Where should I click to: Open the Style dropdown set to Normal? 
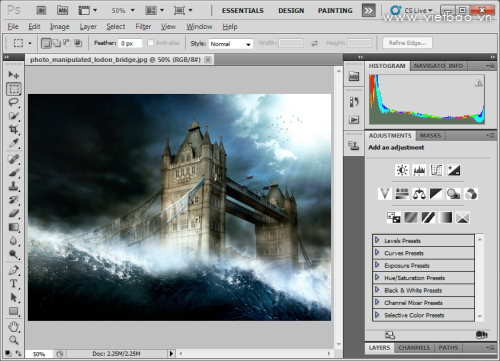tap(231, 44)
